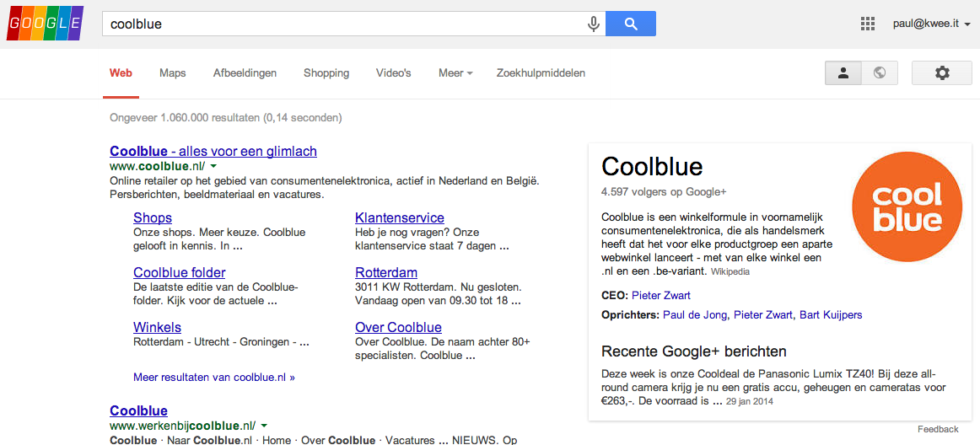Image resolution: width=980 pixels, height=445 pixels.
Task: Open green arrow beside www.coolblue.nl/
Action: click(213, 166)
